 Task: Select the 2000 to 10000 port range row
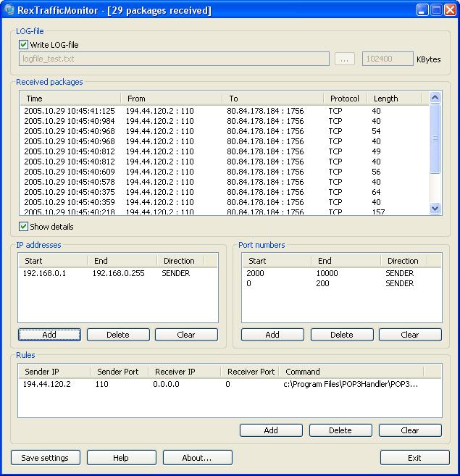pos(342,273)
